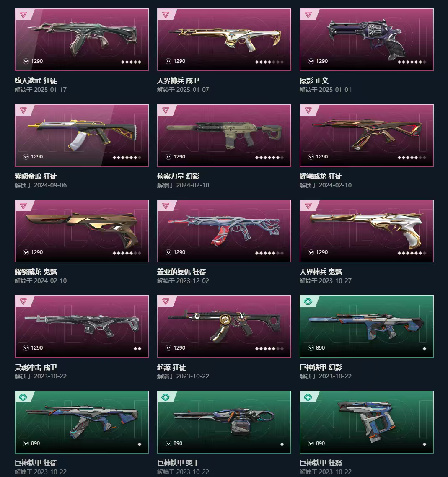Viewport: 448px width, 477px height.
Task: Click the green tier icon on 巨神铁甲 奥丁 card
Action: [x=166, y=397]
